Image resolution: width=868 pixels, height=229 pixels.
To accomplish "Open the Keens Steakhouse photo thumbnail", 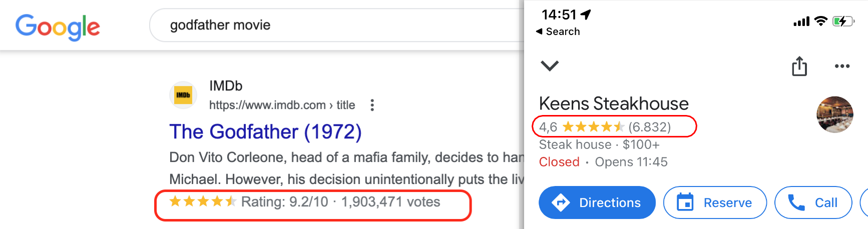I will (x=834, y=114).
